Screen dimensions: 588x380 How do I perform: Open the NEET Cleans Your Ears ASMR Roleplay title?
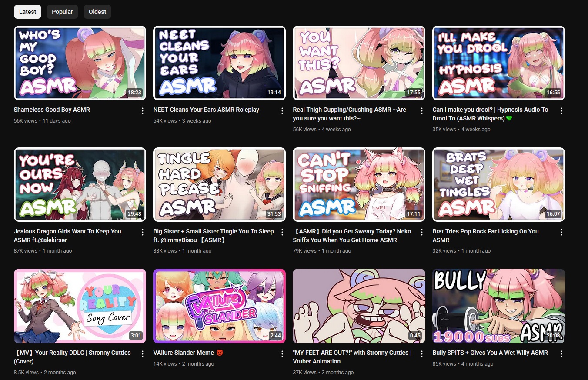pos(206,110)
